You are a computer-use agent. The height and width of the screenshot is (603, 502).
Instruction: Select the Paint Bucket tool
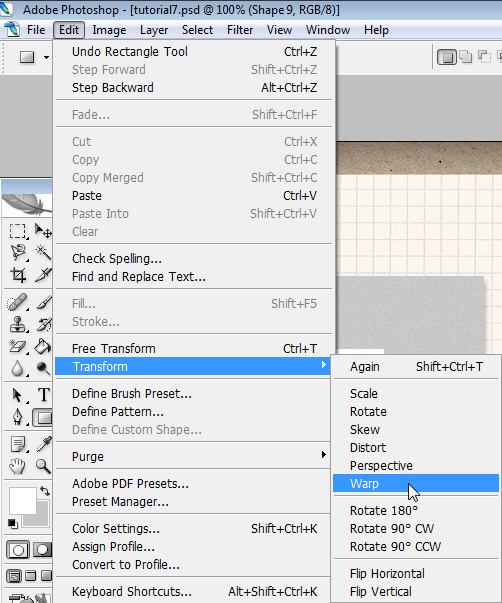(x=43, y=346)
